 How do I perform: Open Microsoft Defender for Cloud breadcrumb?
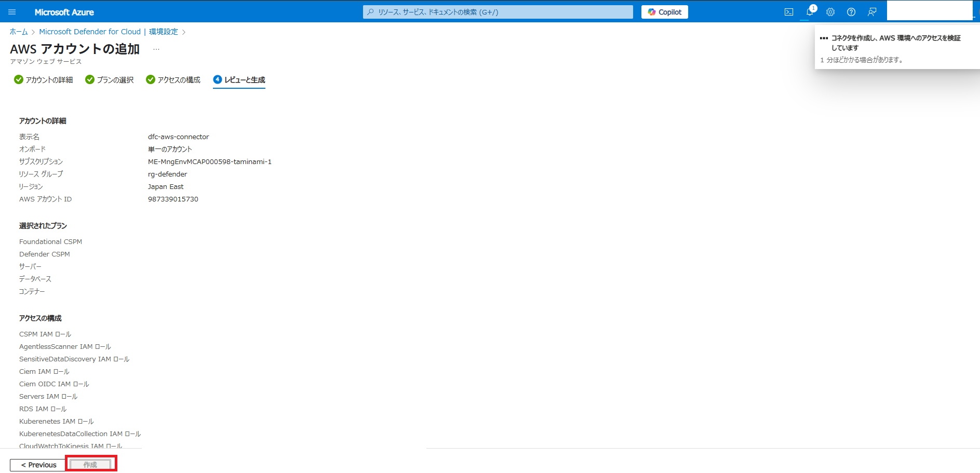[x=90, y=32]
